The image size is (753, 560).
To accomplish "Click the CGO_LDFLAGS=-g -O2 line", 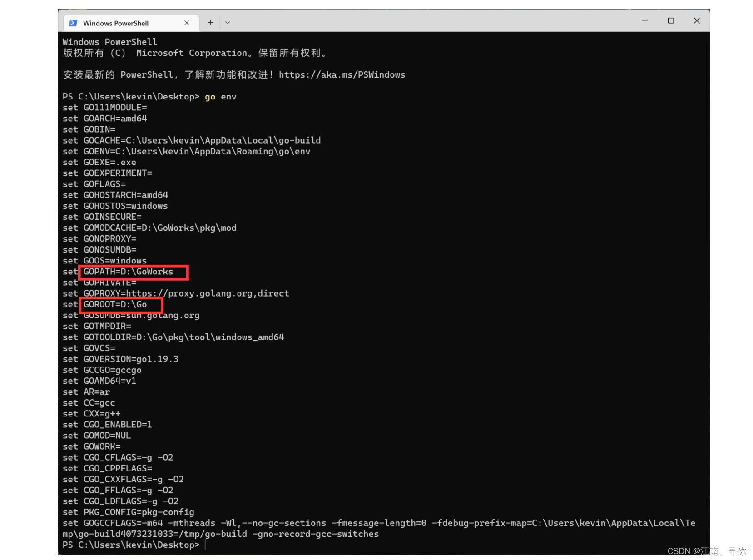I will (x=121, y=501).
